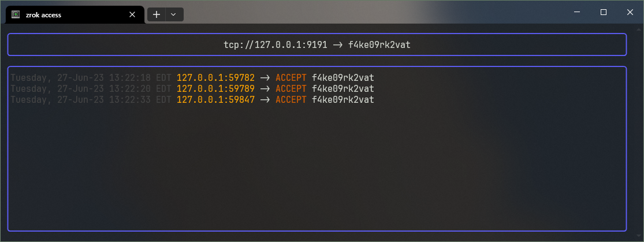Screen dimensions: 644x242
Task: Close the zrok access tab
Action: coord(133,15)
